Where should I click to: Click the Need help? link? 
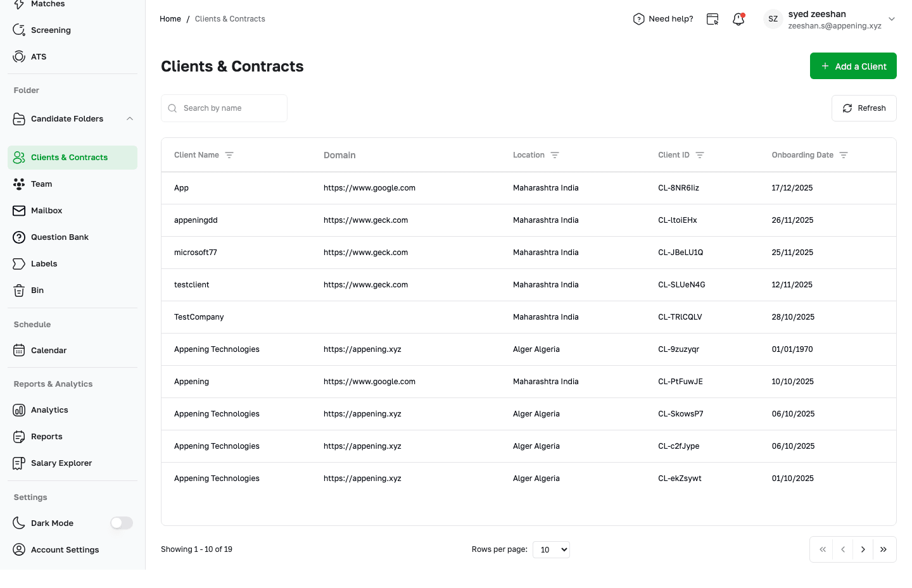pyautogui.click(x=663, y=19)
